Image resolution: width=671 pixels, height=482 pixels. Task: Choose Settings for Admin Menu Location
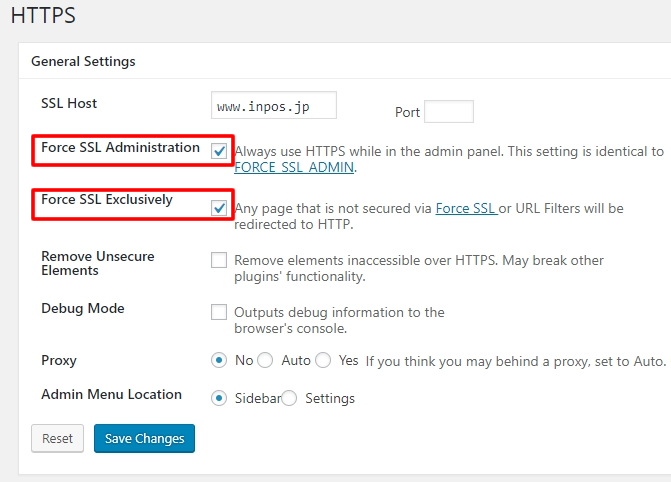coord(289,398)
